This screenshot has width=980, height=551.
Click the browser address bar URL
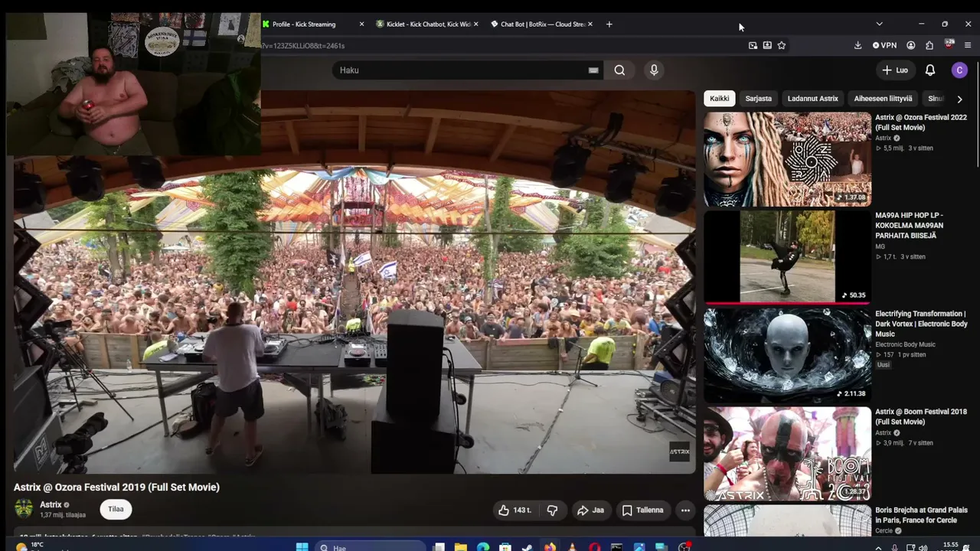coord(303,46)
